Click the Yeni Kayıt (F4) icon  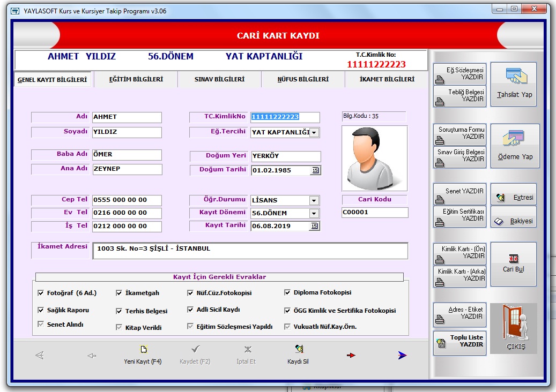pyautogui.click(x=143, y=350)
